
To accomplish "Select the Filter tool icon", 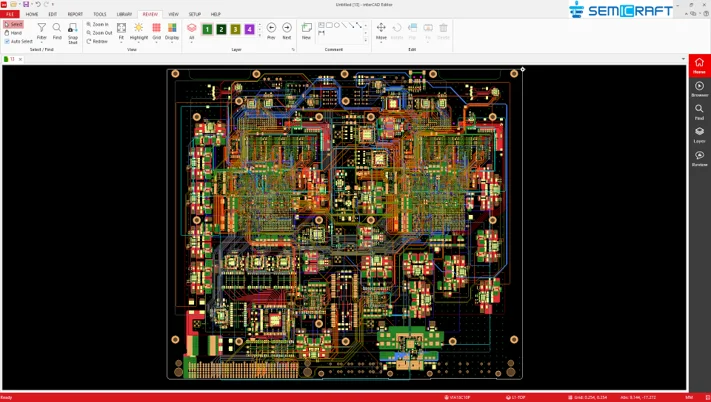I will [41, 30].
